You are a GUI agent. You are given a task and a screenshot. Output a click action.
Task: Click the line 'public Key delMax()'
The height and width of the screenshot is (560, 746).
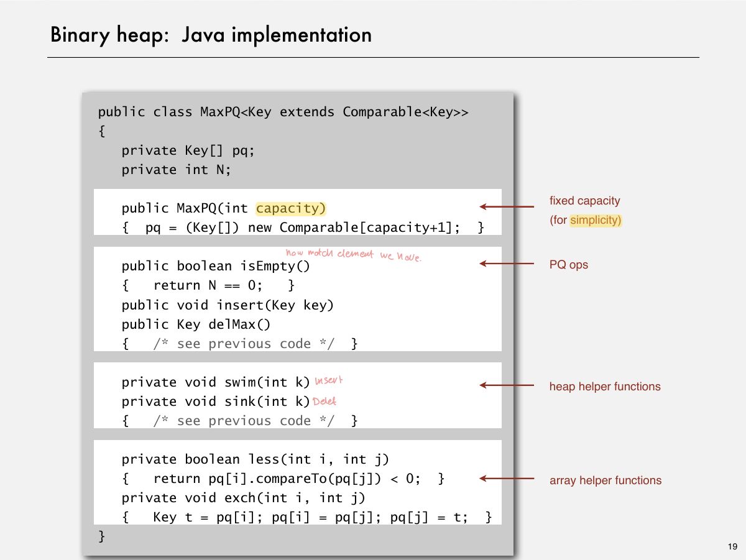click(x=196, y=324)
